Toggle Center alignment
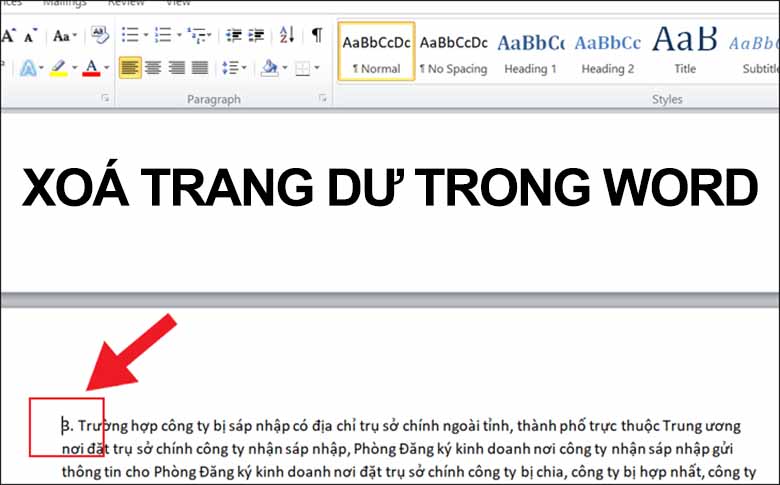780x485 pixels. pos(153,68)
